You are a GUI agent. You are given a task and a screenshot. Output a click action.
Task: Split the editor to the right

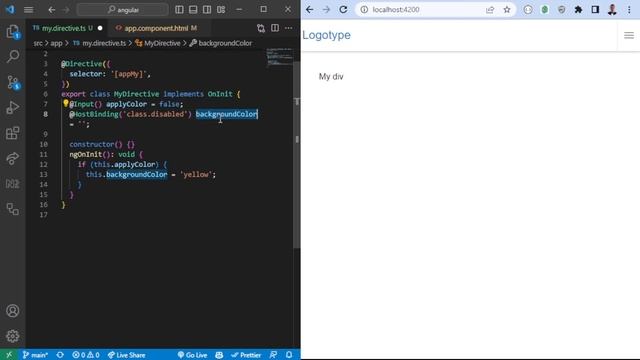pos(275,28)
